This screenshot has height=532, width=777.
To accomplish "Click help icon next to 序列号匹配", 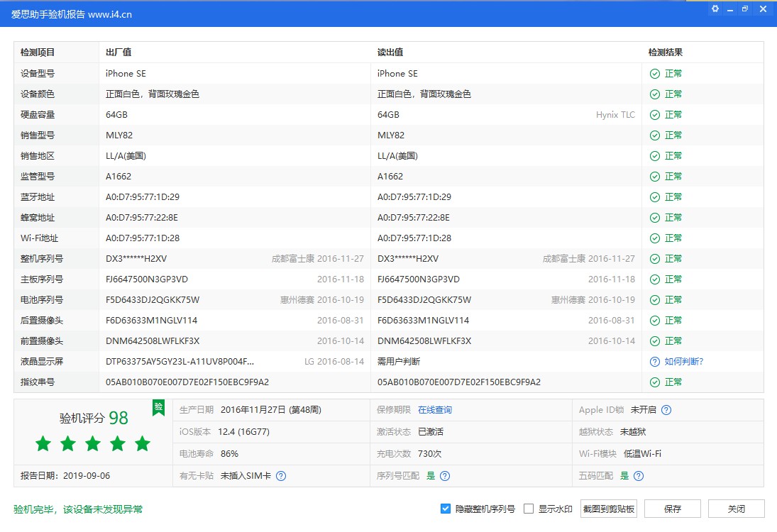I will click(x=445, y=476).
